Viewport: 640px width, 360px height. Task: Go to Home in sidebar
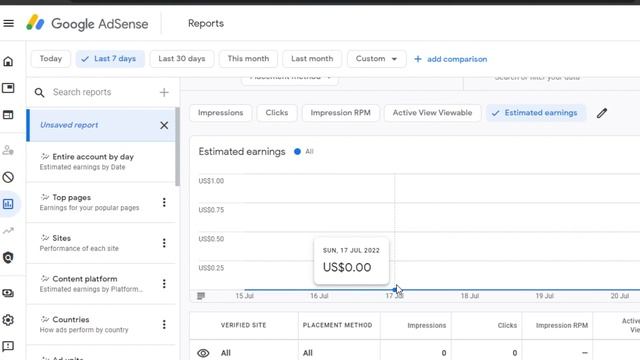click(8, 61)
